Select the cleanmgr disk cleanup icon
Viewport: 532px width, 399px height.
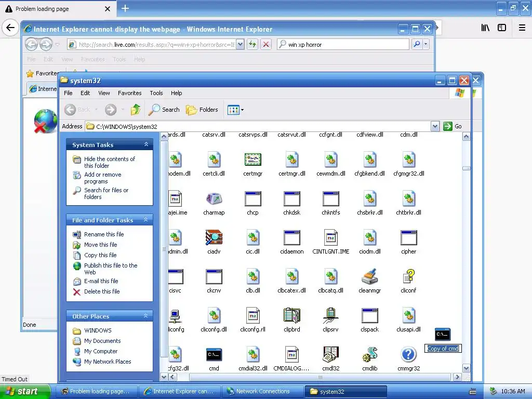(x=369, y=276)
